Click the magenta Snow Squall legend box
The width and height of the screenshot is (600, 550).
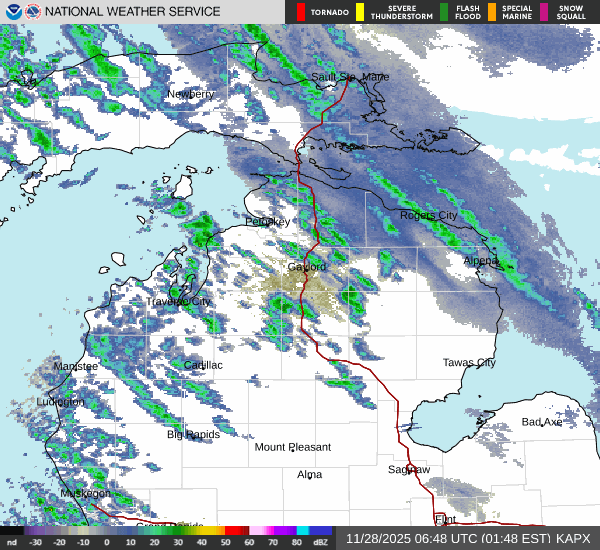click(x=544, y=12)
